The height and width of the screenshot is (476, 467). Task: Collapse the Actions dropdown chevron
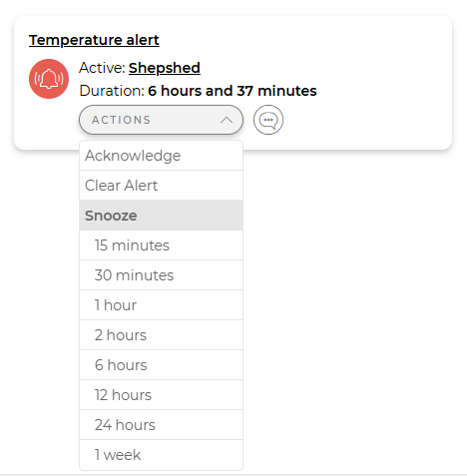[227, 120]
